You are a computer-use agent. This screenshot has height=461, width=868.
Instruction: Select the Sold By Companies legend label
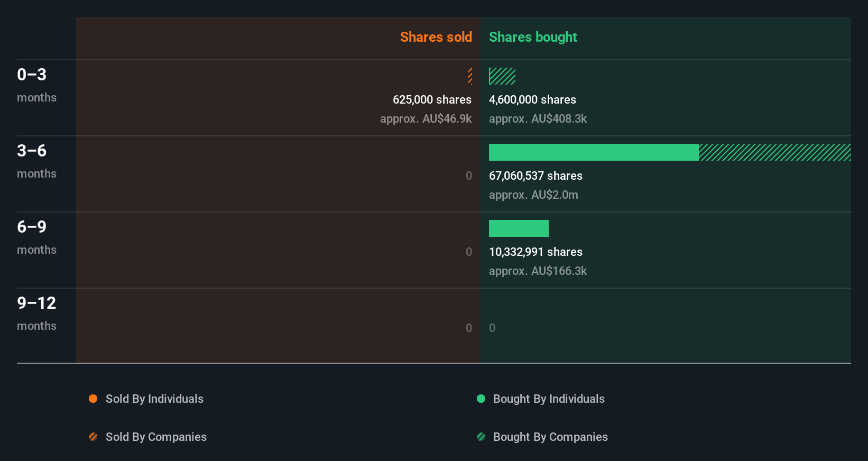[156, 437]
